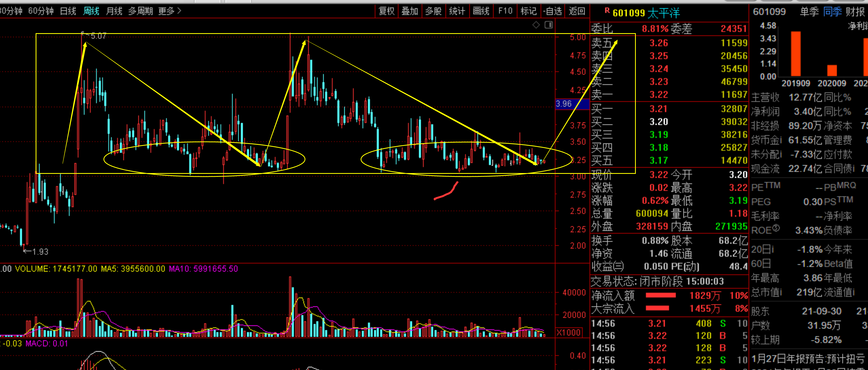The image size is (868, 370).
Task: Open the 多周期 multi-period view
Action: (x=141, y=11)
